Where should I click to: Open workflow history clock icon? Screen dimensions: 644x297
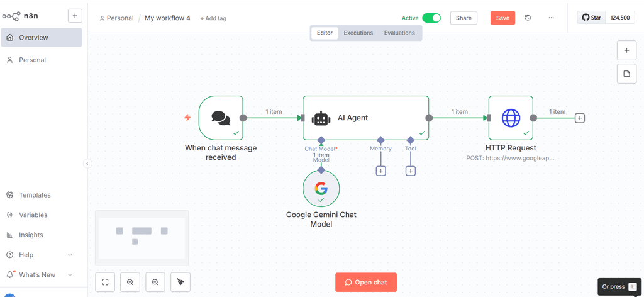coord(528,18)
